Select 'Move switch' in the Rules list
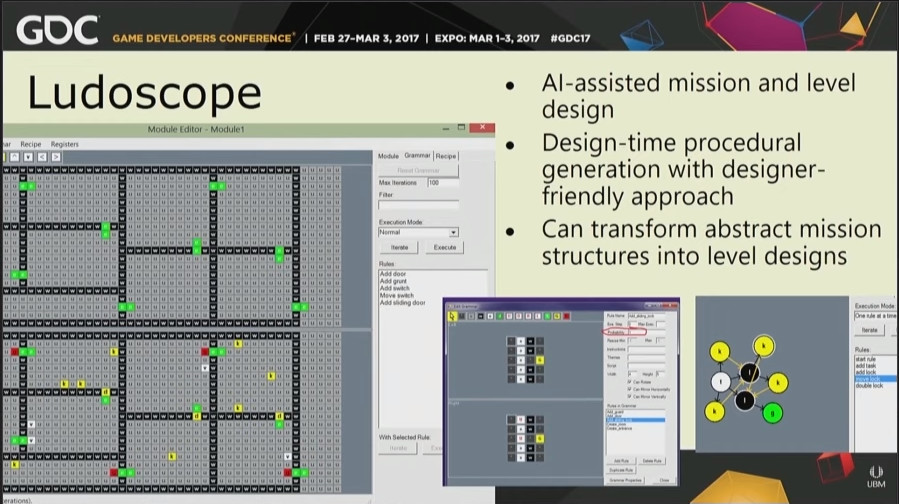The width and height of the screenshot is (899, 504). point(396,296)
